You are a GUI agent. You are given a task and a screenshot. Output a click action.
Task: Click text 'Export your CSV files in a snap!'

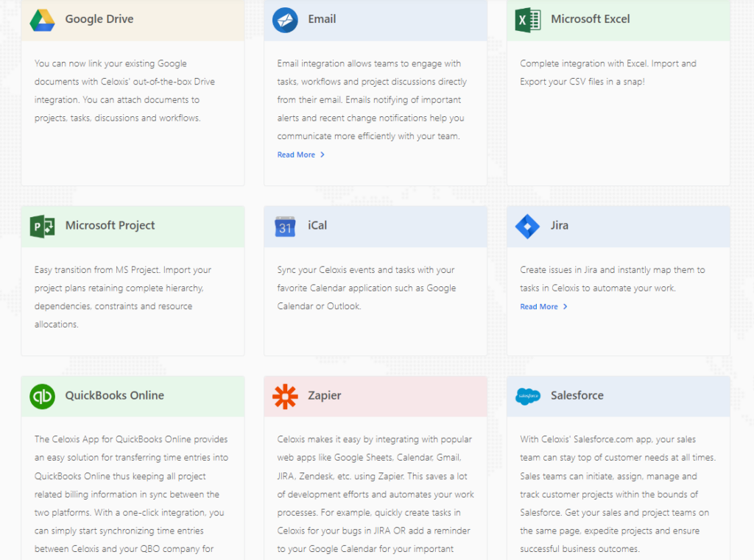[x=582, y=82]
